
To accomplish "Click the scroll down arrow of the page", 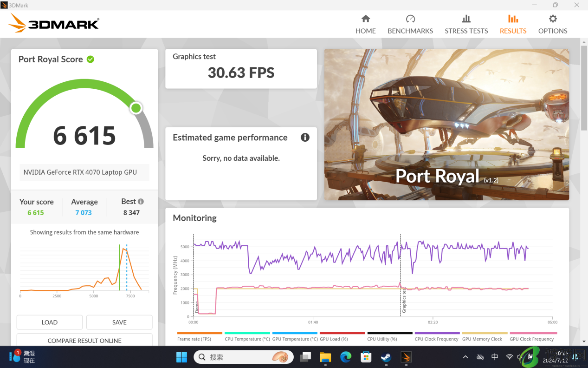I will tap(584, 342).
